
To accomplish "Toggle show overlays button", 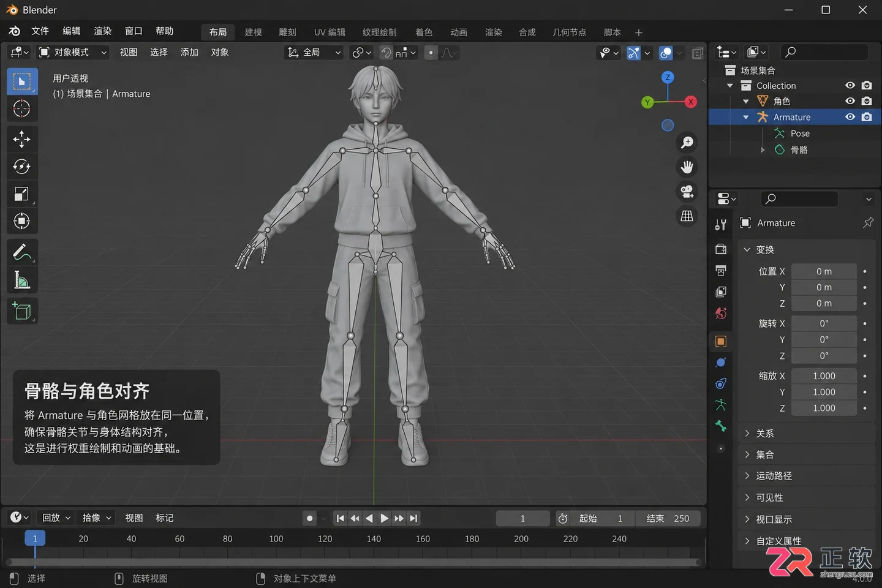I will (x=666, y=53).
